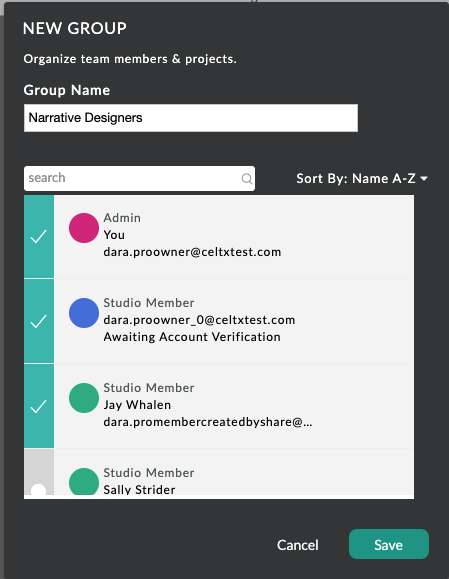Uncheck the Admin (You) member checkbox
The width and height of the screenshot is (449, 579).
[39, 237]
